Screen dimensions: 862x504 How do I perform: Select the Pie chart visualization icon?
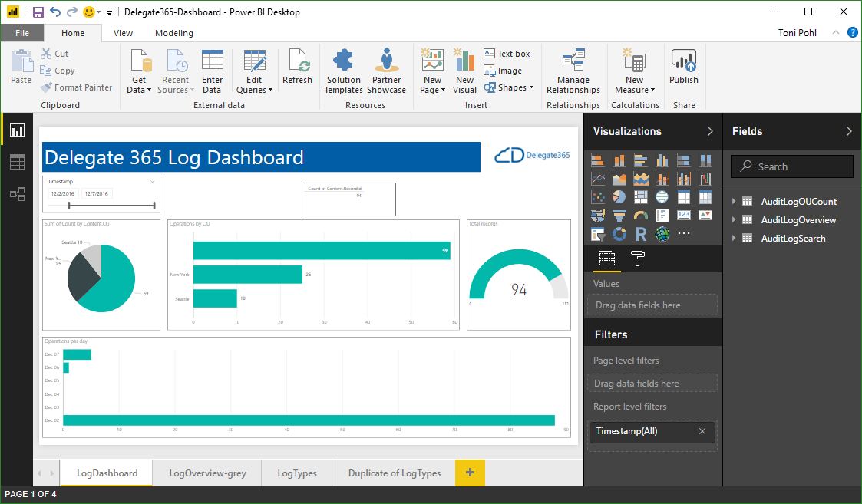pos(619,197)
